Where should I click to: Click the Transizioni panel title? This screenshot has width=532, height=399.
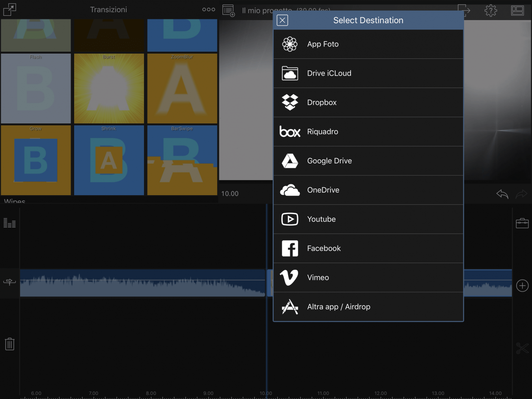point(108,9)
